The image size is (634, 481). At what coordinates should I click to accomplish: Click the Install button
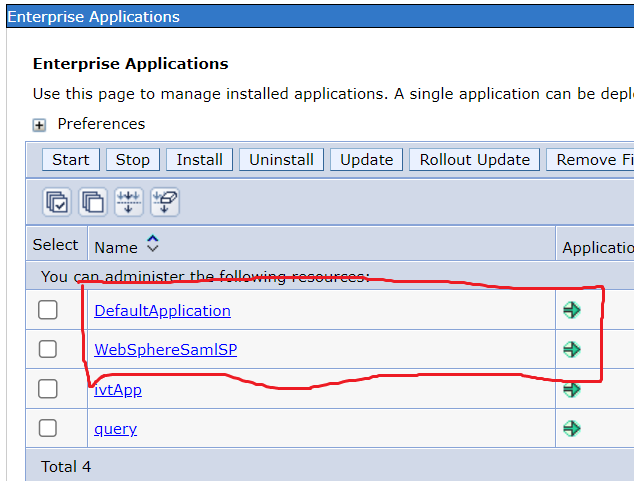coord(199,160)
